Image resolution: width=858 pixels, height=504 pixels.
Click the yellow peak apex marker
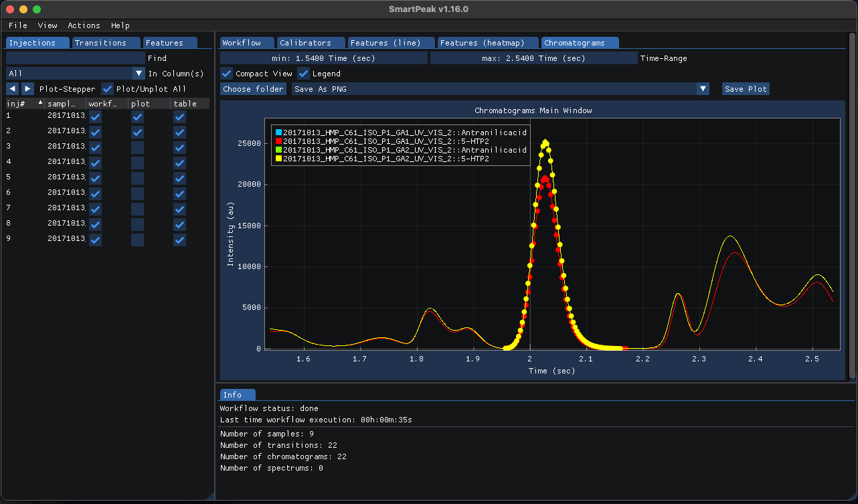[x=545, y=143]
